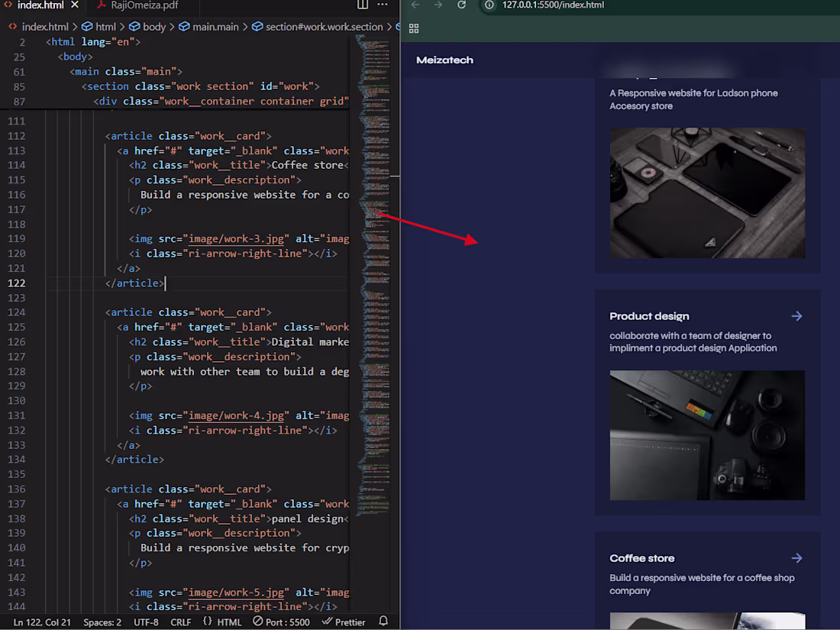Viewport: 840px width, 630px height.
Task: Close the index.html tab
Action: [75, 5]
